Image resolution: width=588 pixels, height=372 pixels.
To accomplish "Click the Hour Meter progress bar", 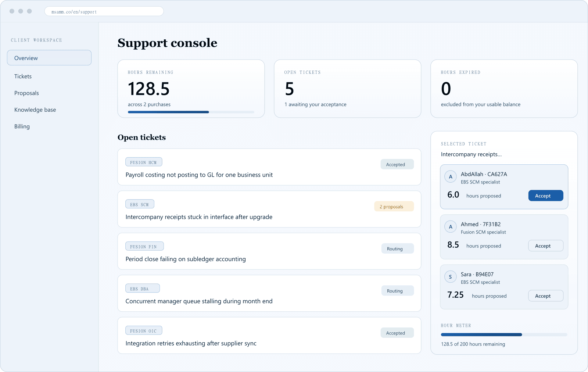I will (x=504, y=335).
